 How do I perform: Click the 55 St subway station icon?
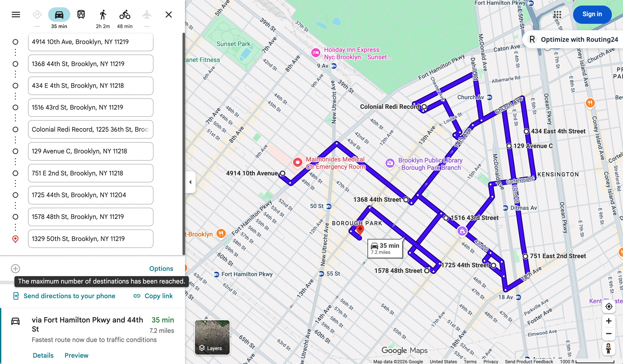coord(321,274)
